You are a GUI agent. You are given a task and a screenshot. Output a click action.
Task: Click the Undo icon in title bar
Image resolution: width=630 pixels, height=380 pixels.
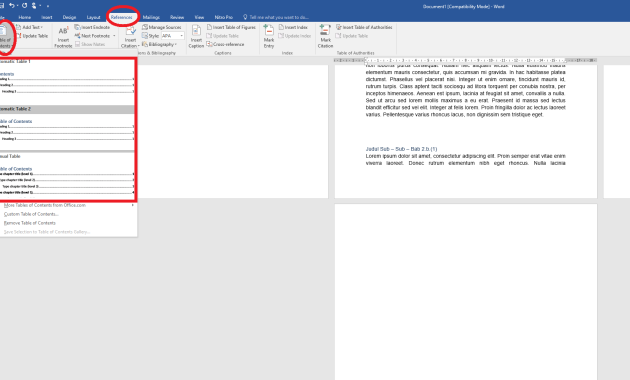12,6
